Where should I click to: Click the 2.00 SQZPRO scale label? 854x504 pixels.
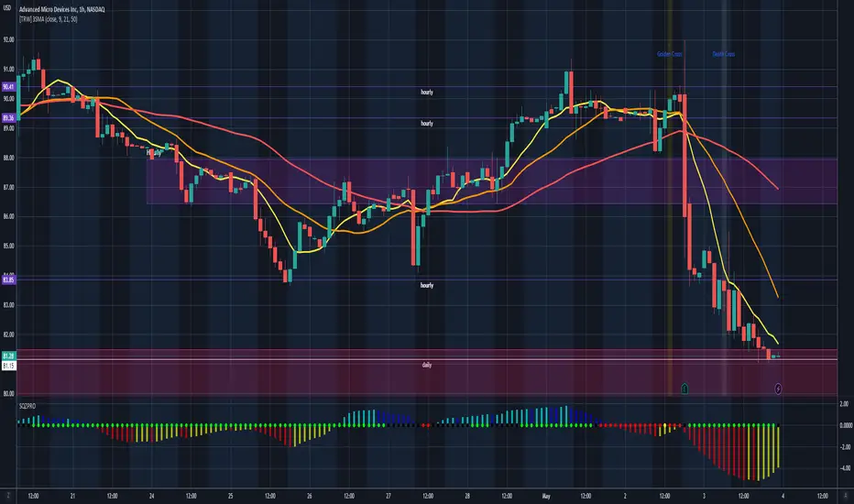(x=844, y=404)
